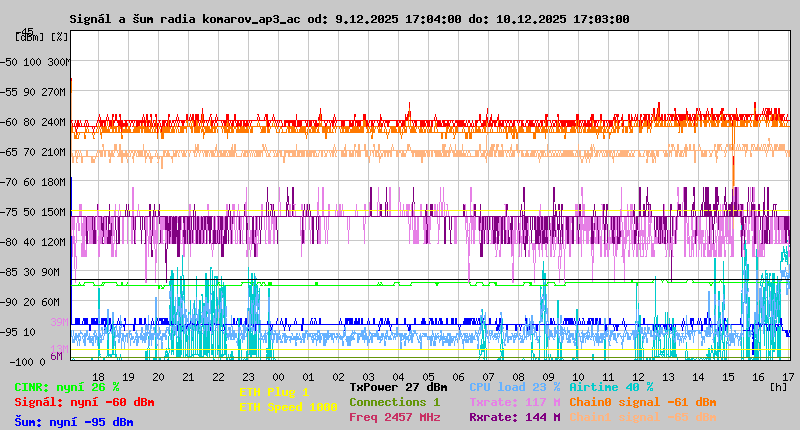Screen dimensions: 800x430
Task: Select the yellow ETH Plug 1 legend entry
Action: tap(274, 392)
